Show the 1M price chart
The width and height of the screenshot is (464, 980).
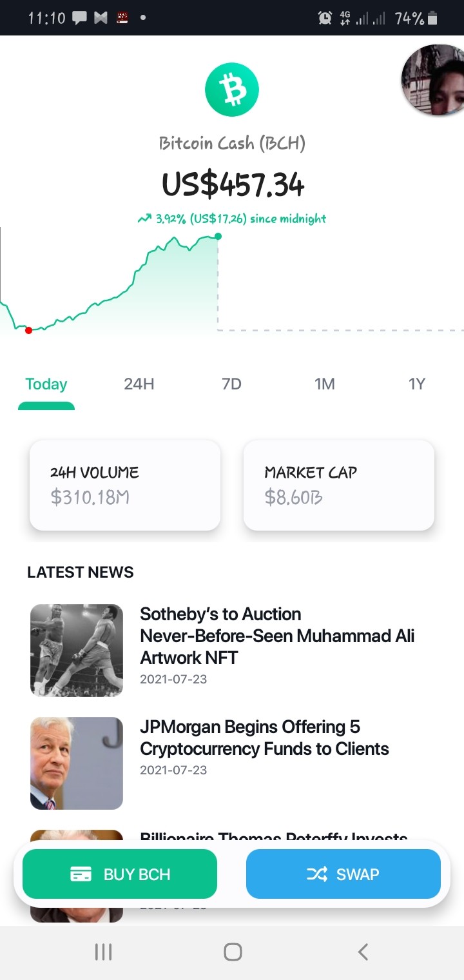click(x=325, y=384)
